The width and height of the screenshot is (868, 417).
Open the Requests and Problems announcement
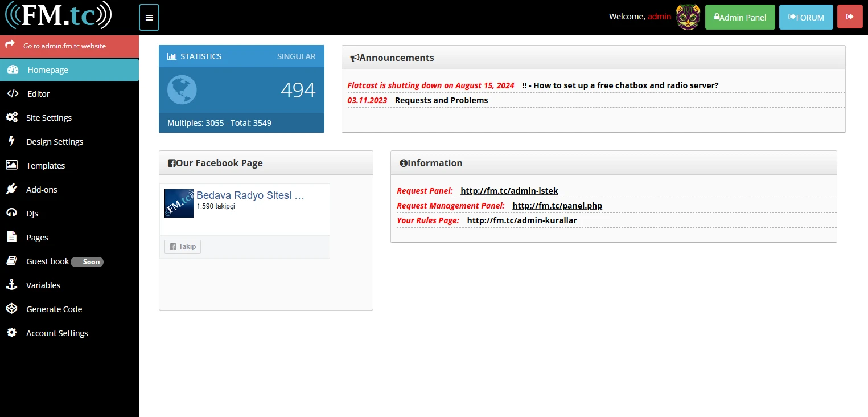pyautogui.click(x=441, y=100)
